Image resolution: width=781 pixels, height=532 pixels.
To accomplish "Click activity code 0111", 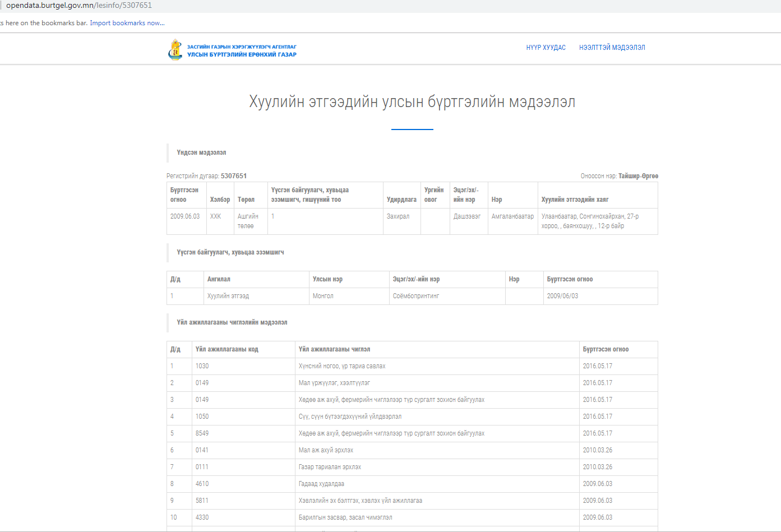I will click(202, 467).
